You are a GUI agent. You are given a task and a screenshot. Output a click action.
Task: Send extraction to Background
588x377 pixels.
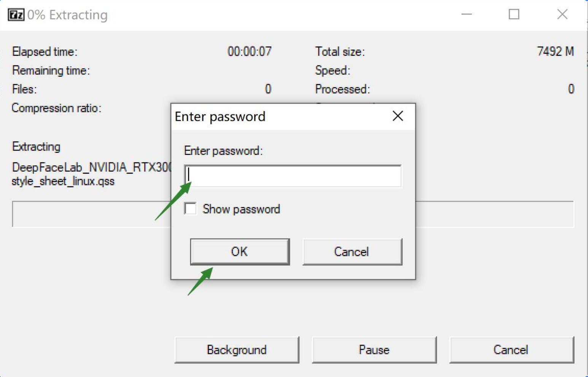click(x=237, y=350)
